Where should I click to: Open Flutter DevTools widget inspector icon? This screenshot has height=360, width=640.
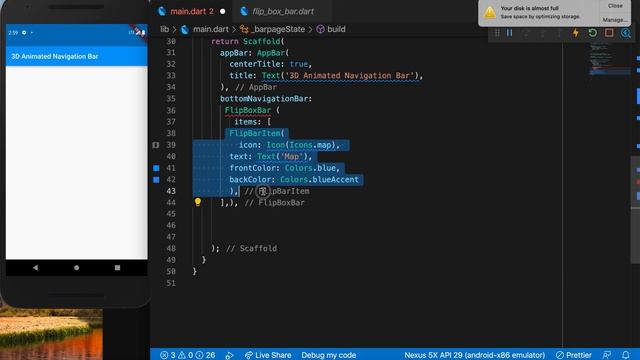[626, 33]
